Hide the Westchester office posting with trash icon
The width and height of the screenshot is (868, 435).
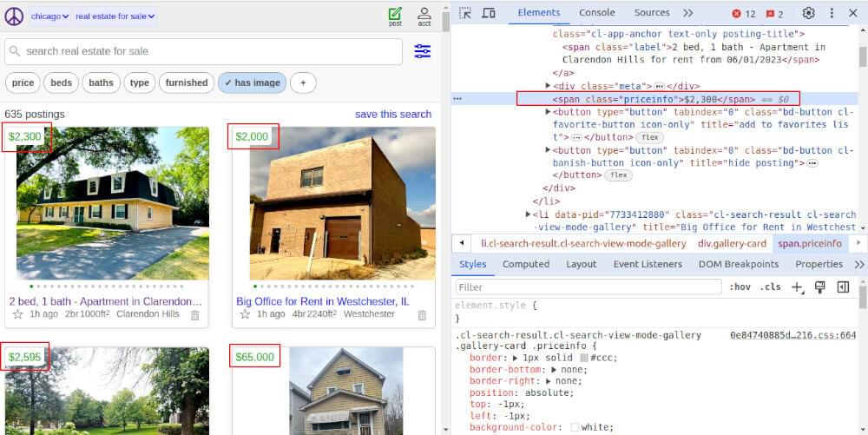click(x=422, y=314)
